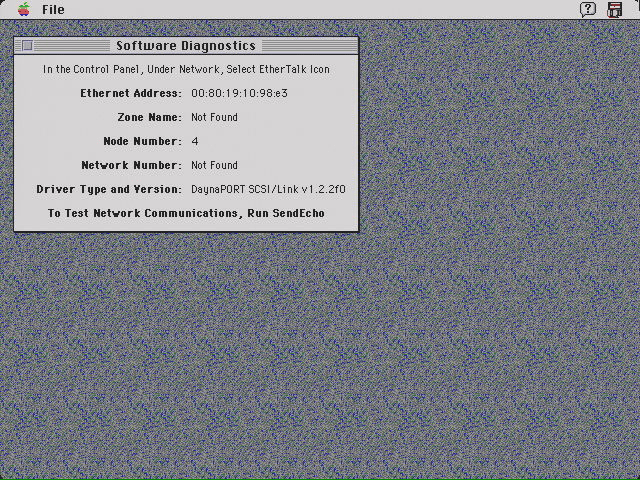
Task: Click the Zone Name label
Action: point(149,118)
